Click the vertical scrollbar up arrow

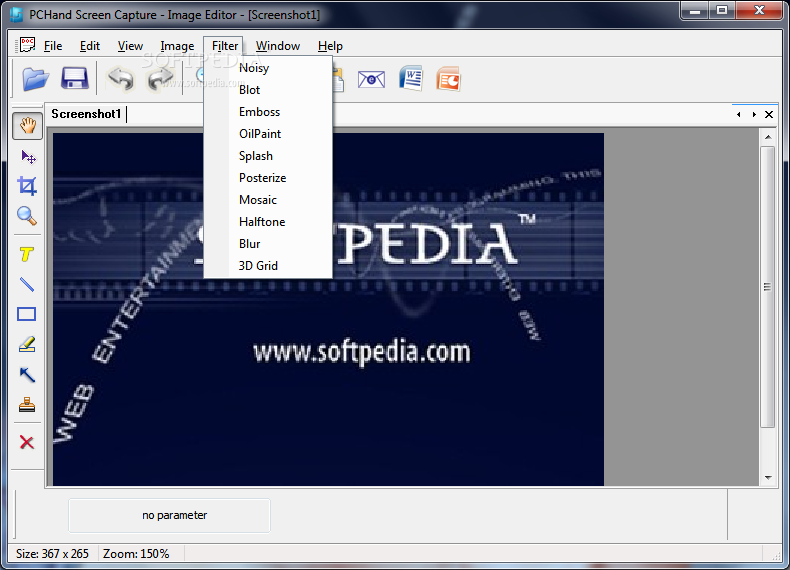tap(768, 137)
